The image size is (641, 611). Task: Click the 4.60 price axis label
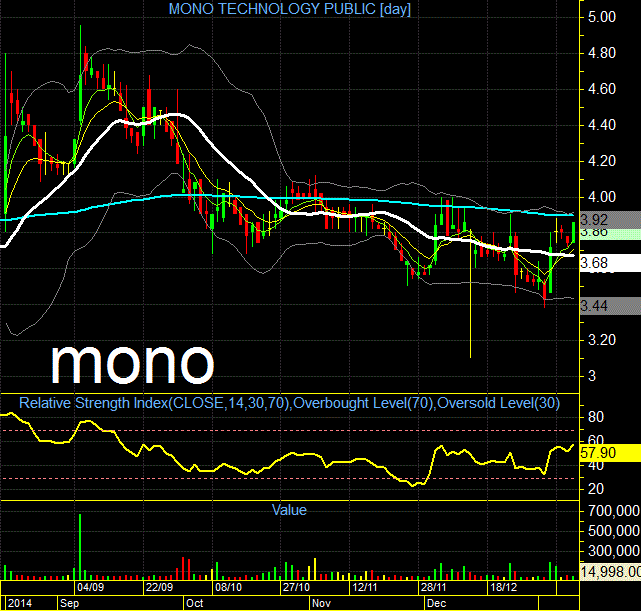coord(601,89)
